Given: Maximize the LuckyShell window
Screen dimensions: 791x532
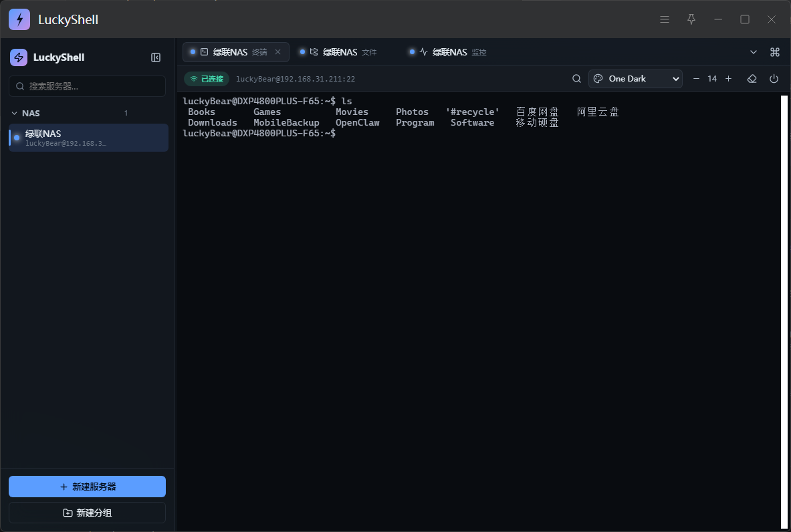Looking at the screenshot, I should pos(745,19).
